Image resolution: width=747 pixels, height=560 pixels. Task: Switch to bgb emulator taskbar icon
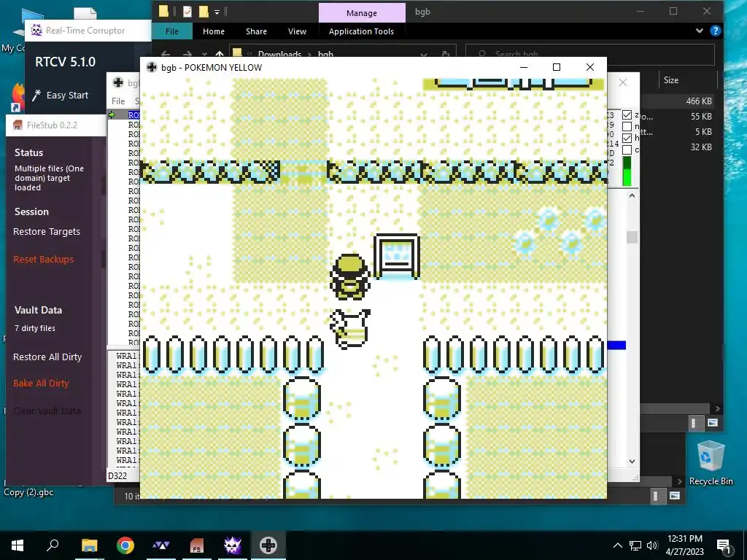tap(268, 545)
